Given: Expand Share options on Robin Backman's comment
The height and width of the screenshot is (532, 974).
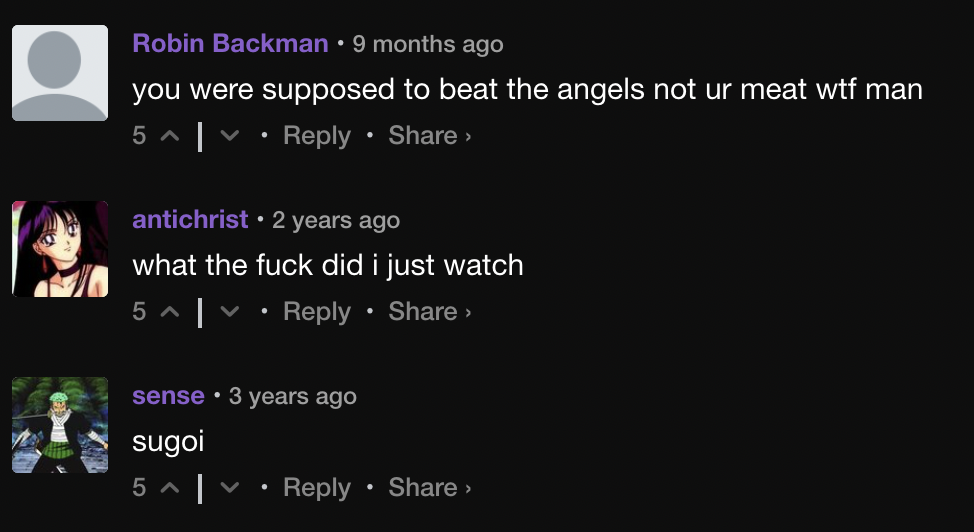Looking at the screenshot, I should pyautogui.click(x=430, y=135).
